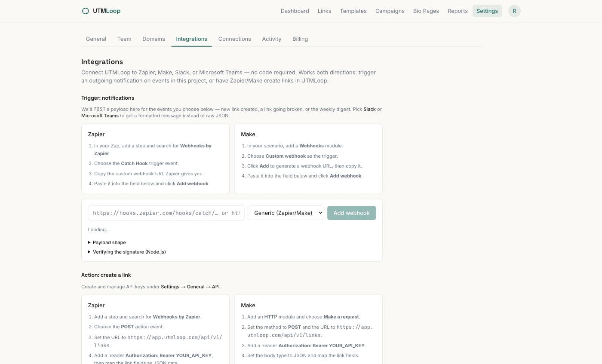Click 'Choose the Catch Hook trigger event' step
Viewport: 602px width, 364px height.
tap(136, 163)
